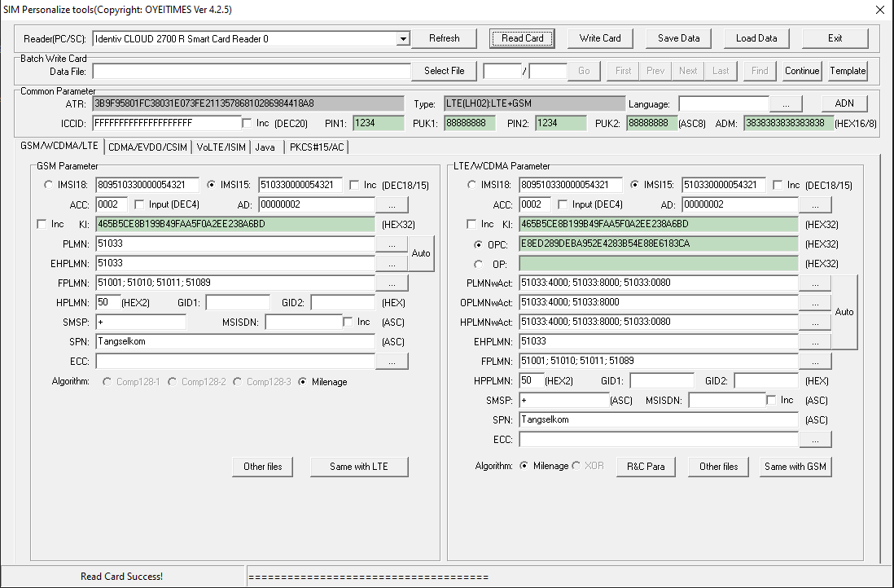894x588 pixels.
Task: Click the GSM SPN field containing Tangselkom
Action: tap(234, 342)
